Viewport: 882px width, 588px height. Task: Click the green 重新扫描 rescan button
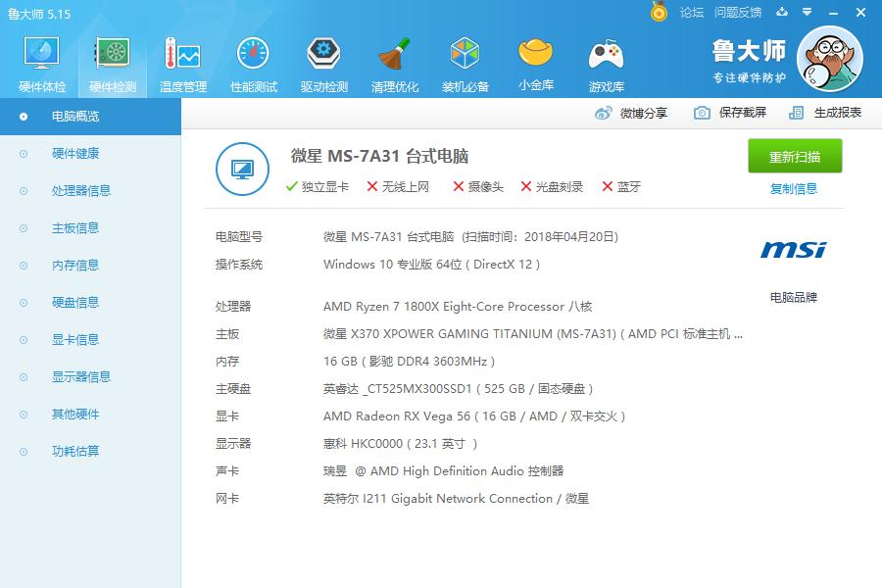(x=795, y=156)
